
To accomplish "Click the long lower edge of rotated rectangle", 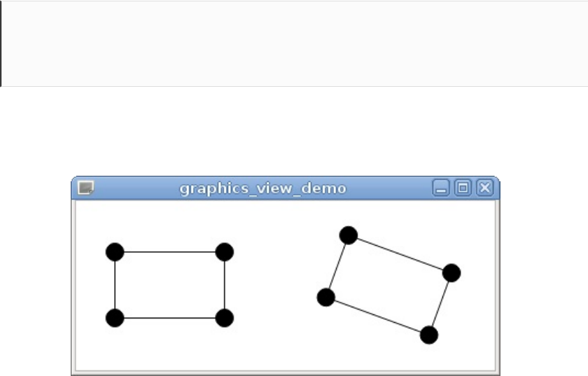I will (x=377, y=316).
